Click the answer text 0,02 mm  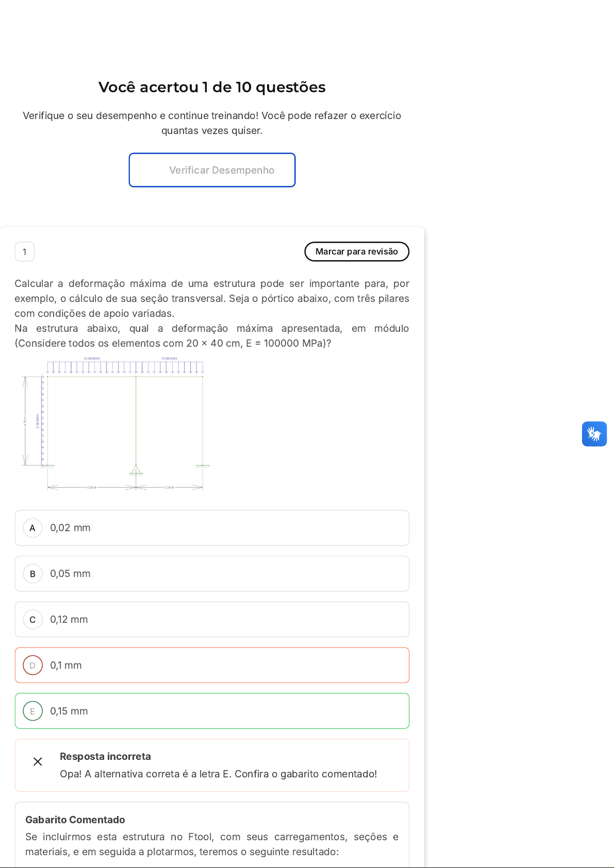pyautogui.click(x=70, y=528)
